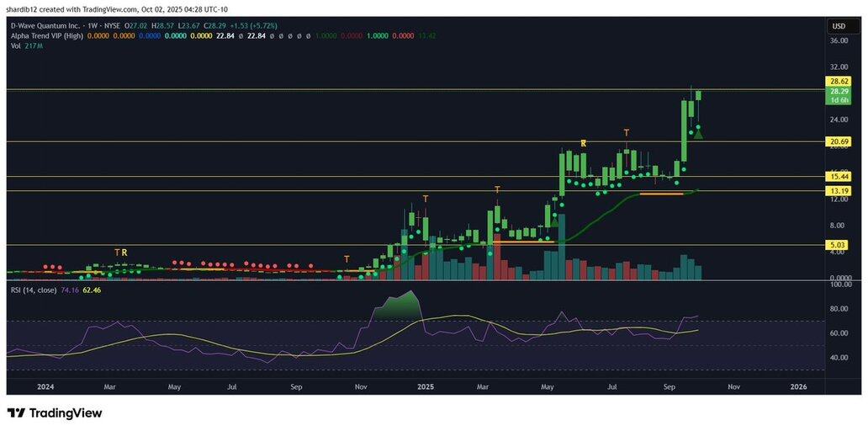Click the T marker near January 2025 peak
This screenshot has height=431, width=868.
click(426, 199)
